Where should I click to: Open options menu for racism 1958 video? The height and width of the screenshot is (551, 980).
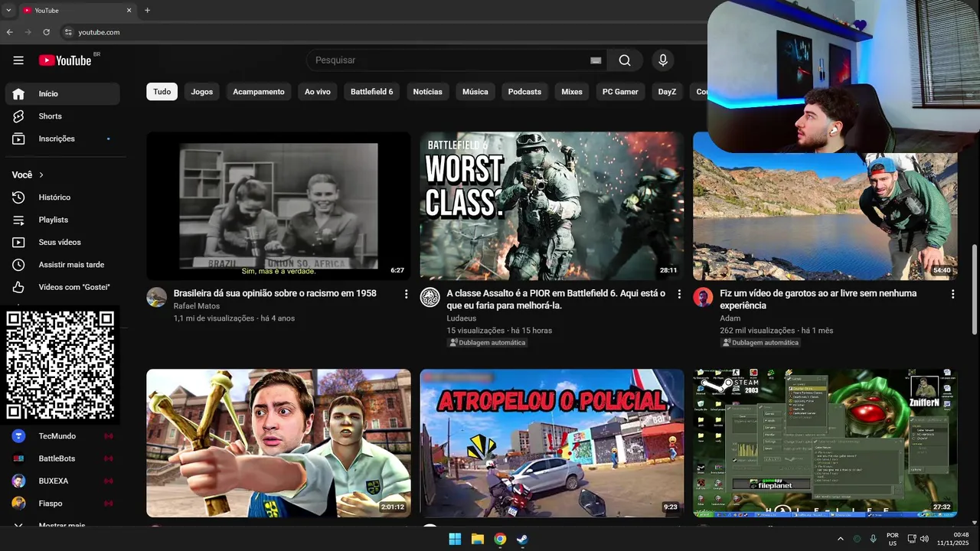(406, 294)
